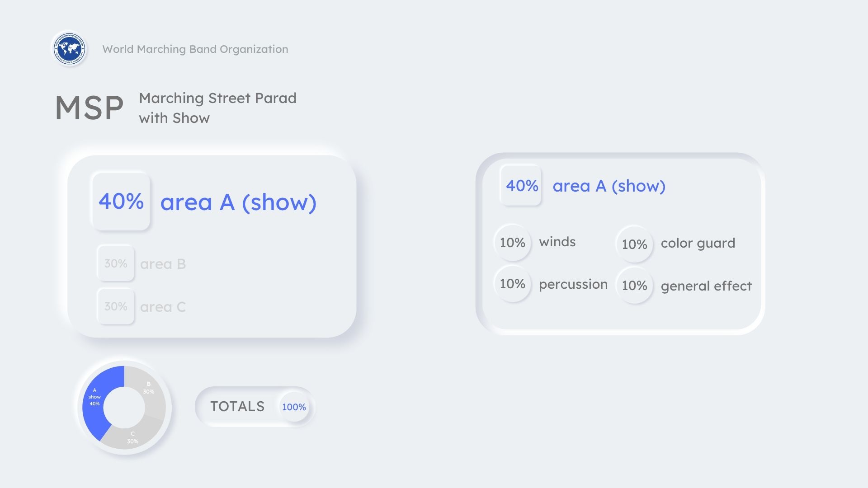The width and height of the screenshot is (868, 488).
Task: Click the 40% badge beside area A (show) in left card
Action: point(121,202)
